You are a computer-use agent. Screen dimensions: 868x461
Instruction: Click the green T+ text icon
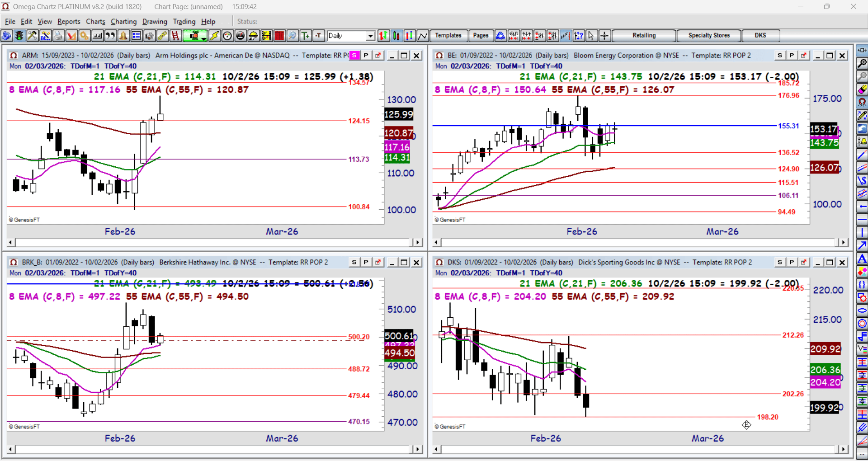[x=306, y=36]
